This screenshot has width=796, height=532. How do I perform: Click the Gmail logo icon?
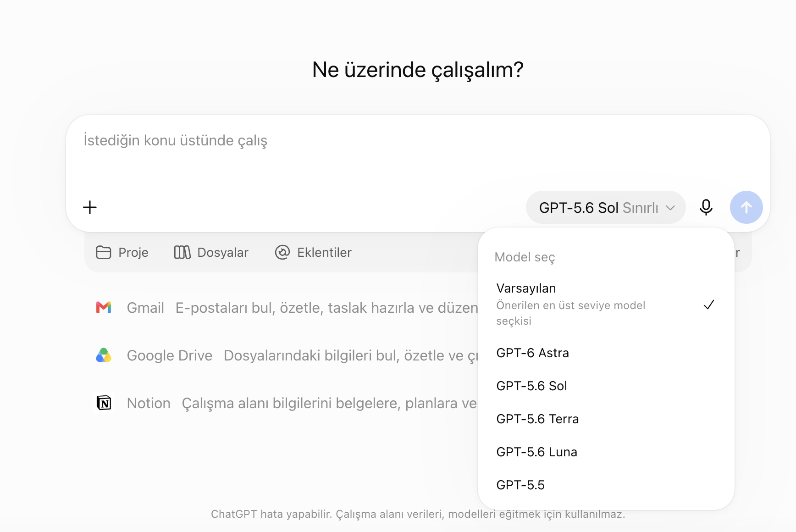[104, 307]
